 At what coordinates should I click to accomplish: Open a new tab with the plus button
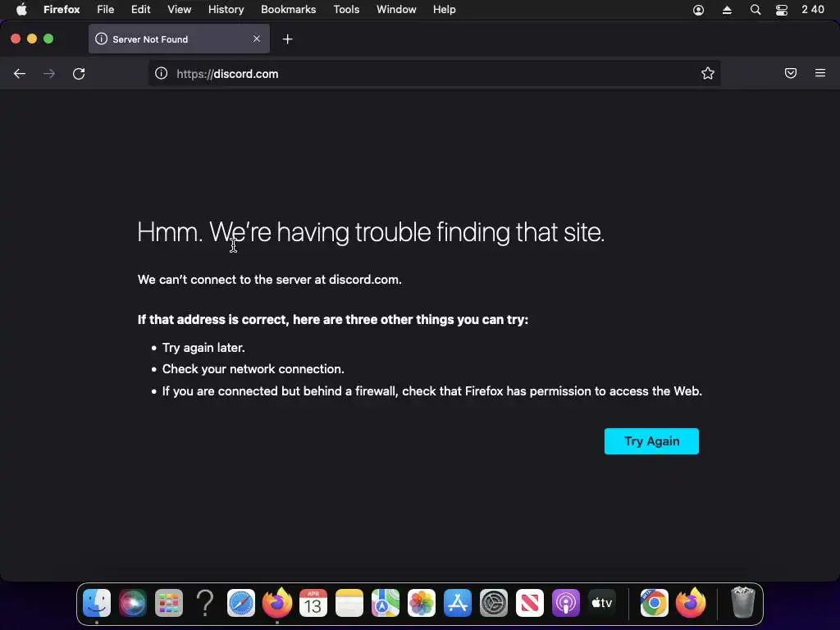pyautogui.click(x=288, y=39)
